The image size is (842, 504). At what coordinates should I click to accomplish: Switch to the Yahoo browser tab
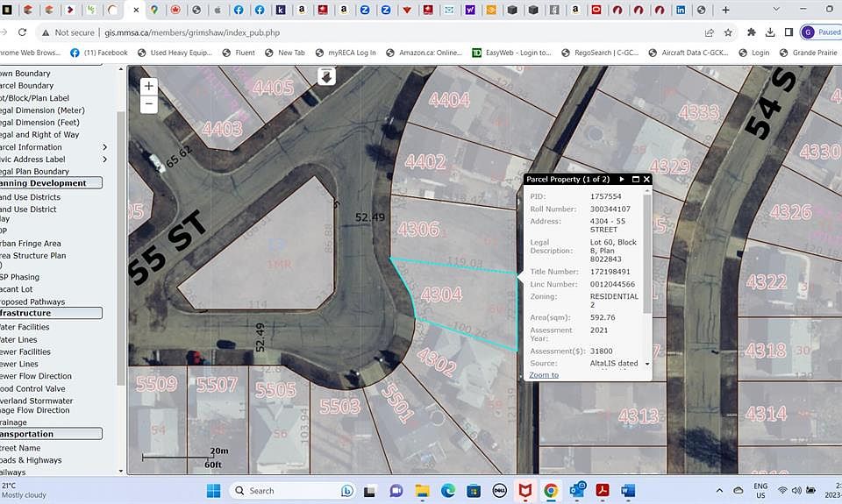point(470,10)
